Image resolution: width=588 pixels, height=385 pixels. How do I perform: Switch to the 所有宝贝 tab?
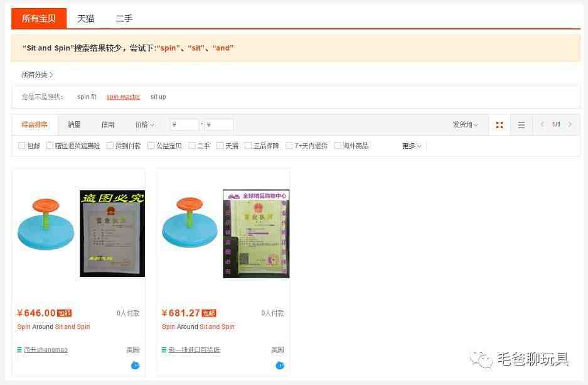(x=39, y=18)
